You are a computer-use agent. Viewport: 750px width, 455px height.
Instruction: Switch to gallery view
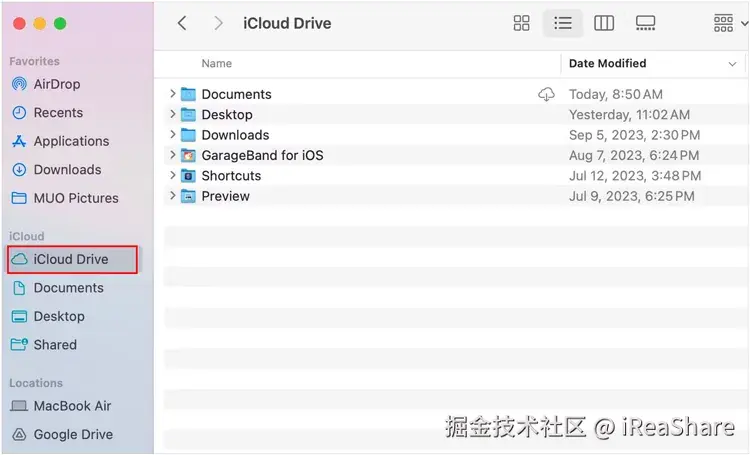[645, 23]
